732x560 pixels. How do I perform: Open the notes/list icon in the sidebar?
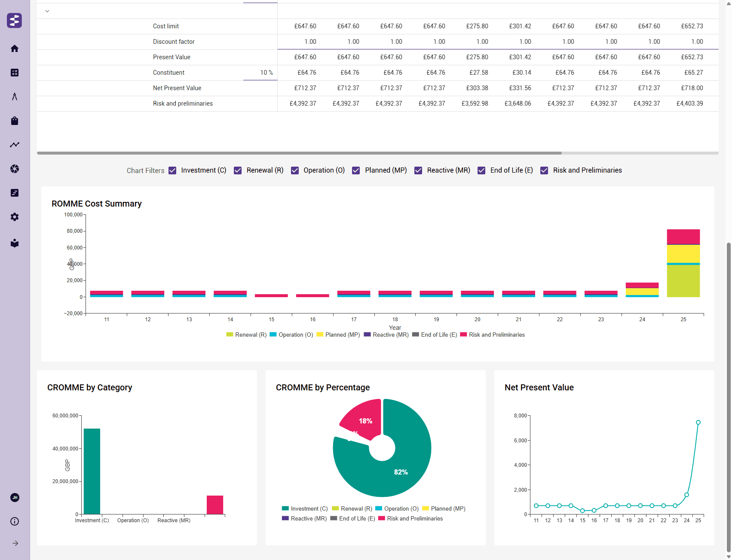click(x=15, y=193)
